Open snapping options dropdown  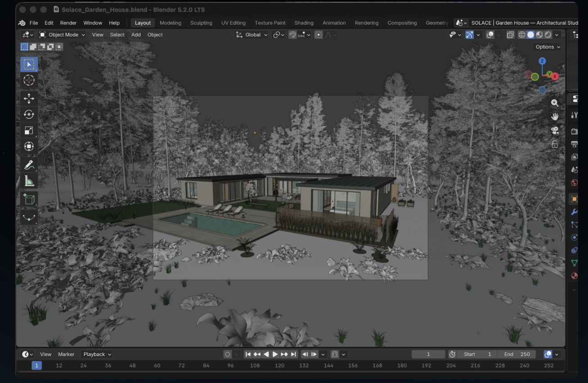[305, 35]
